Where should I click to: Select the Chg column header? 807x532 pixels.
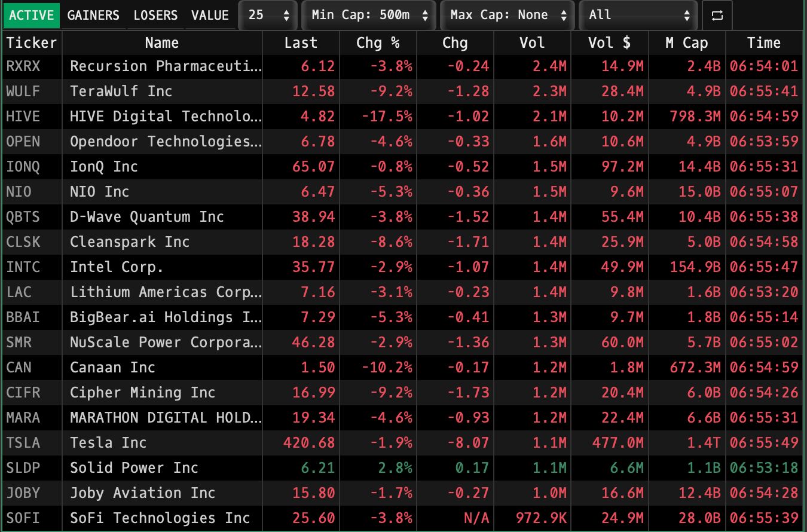pyautogui.click(x=455, y=42)
